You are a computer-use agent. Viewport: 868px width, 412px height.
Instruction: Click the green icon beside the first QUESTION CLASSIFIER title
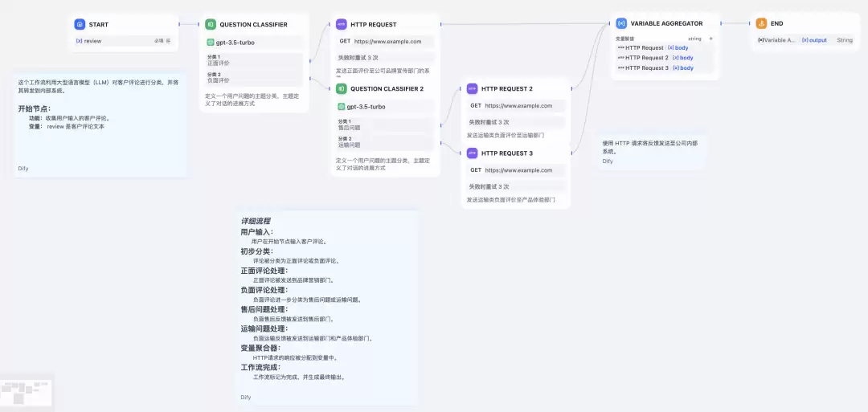pyautogui.click(x=211, y=24)
